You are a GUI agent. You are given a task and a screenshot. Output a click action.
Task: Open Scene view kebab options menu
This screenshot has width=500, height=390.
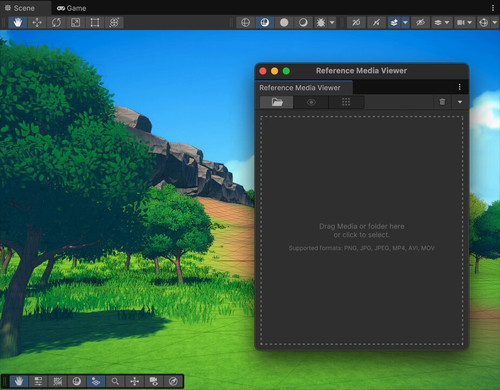(x=493, y=8)
